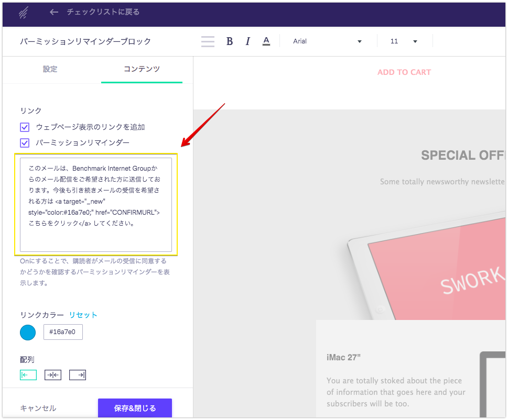The width and height of the screenshot is (508, 420).
Task: Select left alignment under 配列
Action: click(28, 374)
